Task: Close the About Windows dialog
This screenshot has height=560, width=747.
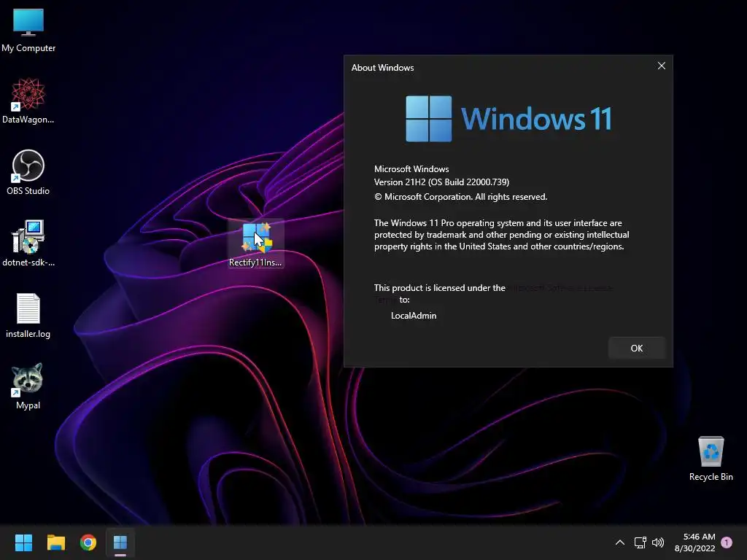Action: pos(661,66)
